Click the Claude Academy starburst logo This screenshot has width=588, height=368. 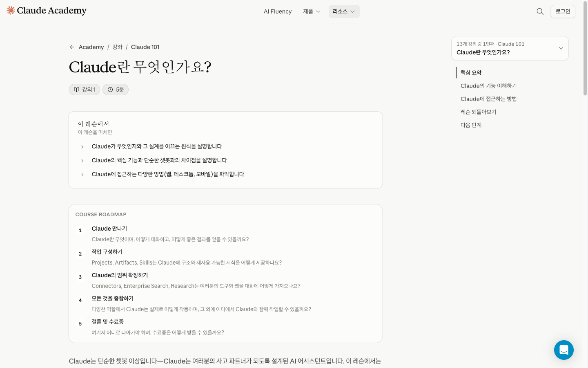pyautogui.click(x=11, y=11)
